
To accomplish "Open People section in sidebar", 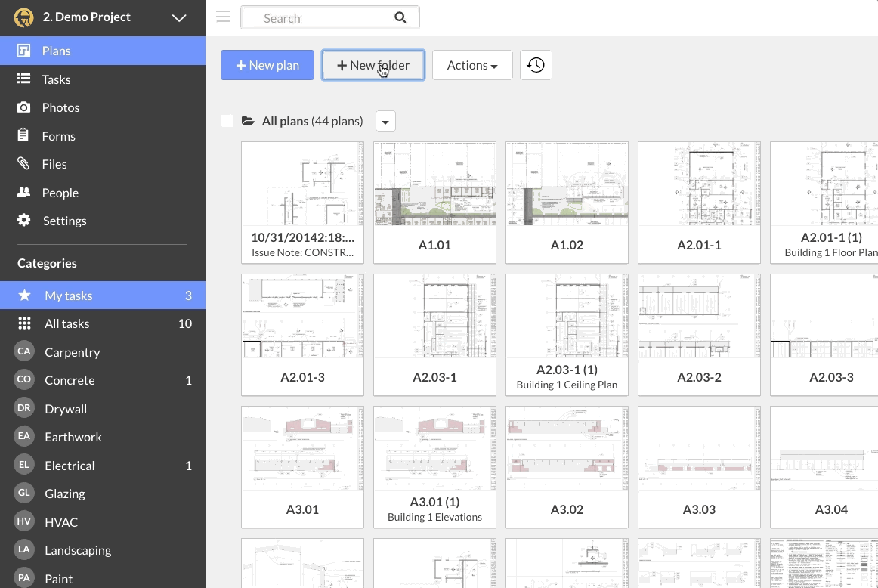I will [x=60, y=193].
